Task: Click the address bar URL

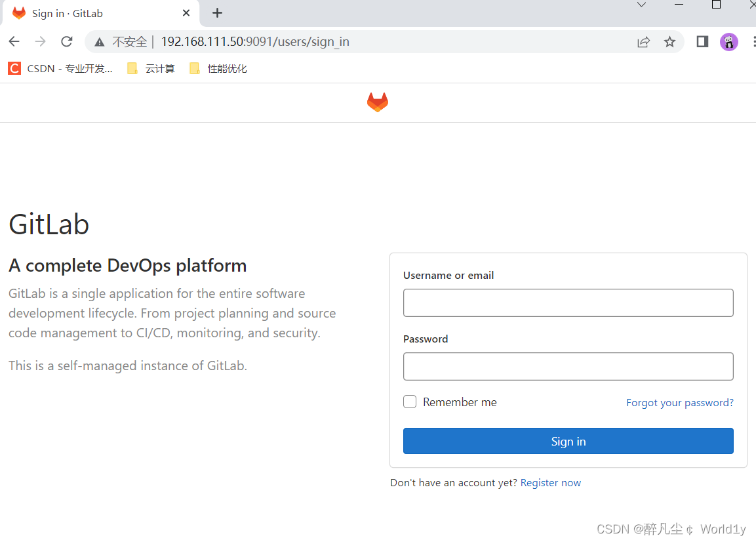Action: [255, 42]
